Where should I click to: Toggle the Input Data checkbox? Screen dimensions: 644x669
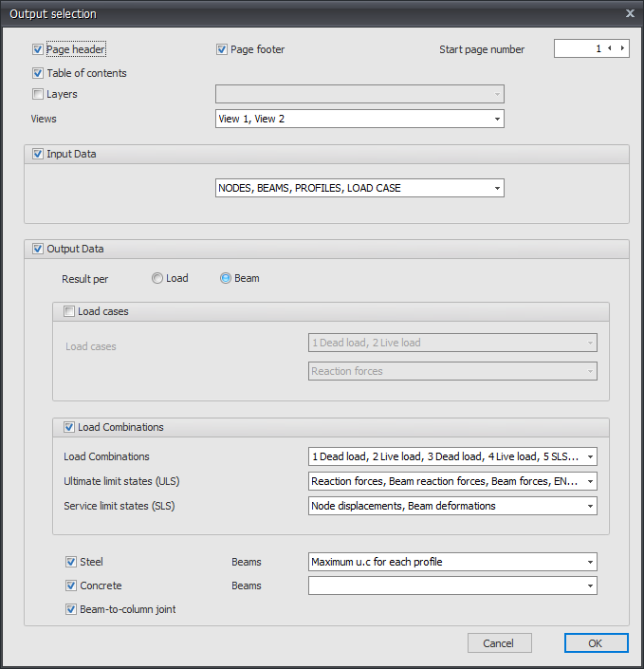(38, 154)
